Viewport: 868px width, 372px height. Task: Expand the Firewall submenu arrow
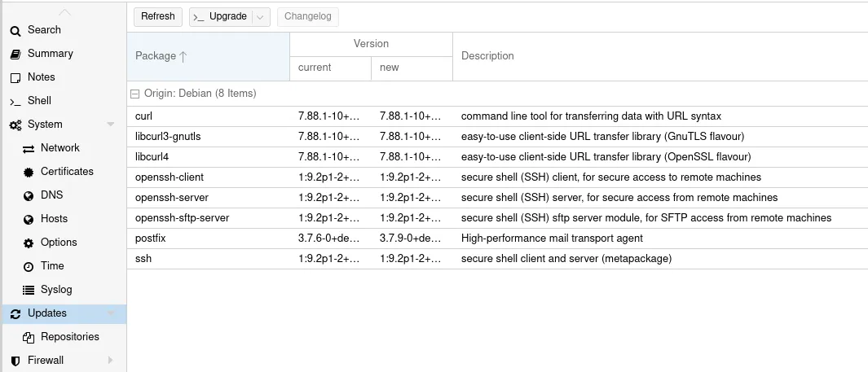click(111, 361)
